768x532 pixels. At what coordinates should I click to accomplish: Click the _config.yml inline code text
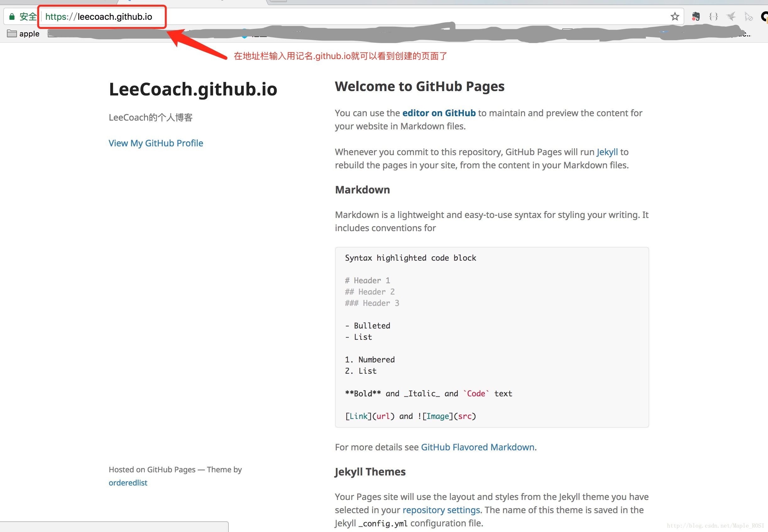[x=383, y=524]
